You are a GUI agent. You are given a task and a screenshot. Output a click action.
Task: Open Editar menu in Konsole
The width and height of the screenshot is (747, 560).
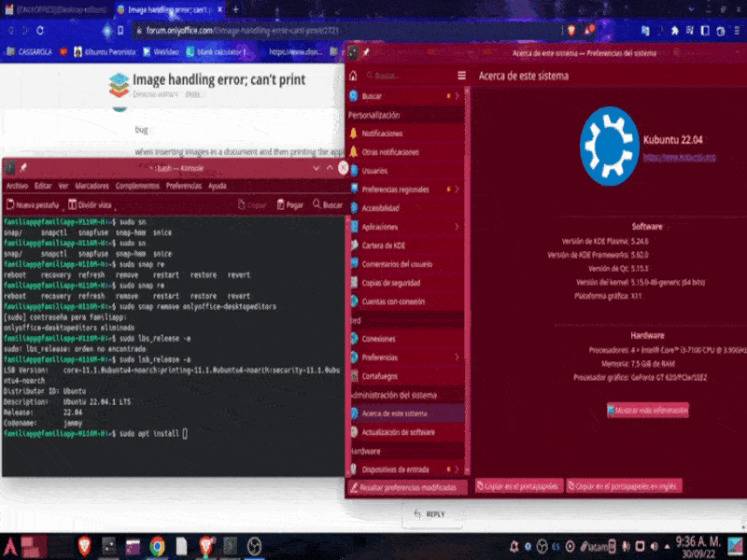[x=43, y=186]
